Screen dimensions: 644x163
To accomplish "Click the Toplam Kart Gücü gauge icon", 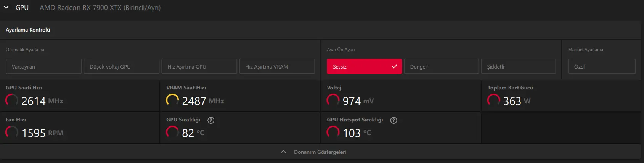I will tap(493, 100).
